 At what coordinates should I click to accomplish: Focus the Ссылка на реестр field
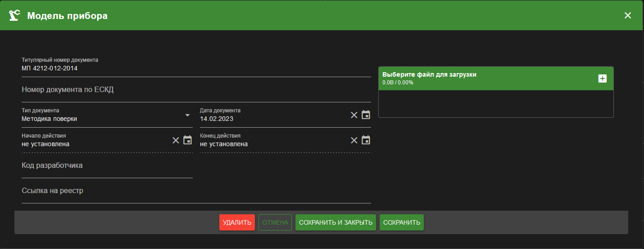click(x=196, y=191)
